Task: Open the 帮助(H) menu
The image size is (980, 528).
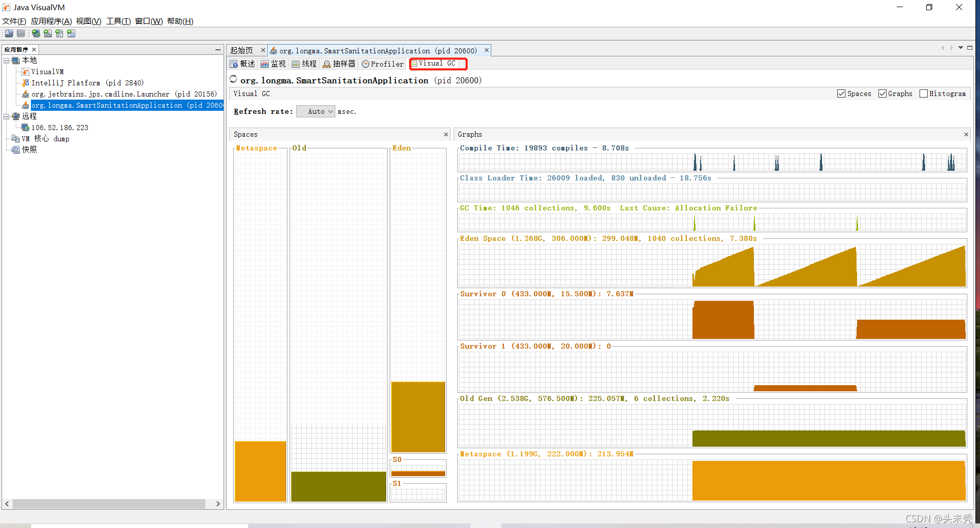Action: (x=180, y=21)
